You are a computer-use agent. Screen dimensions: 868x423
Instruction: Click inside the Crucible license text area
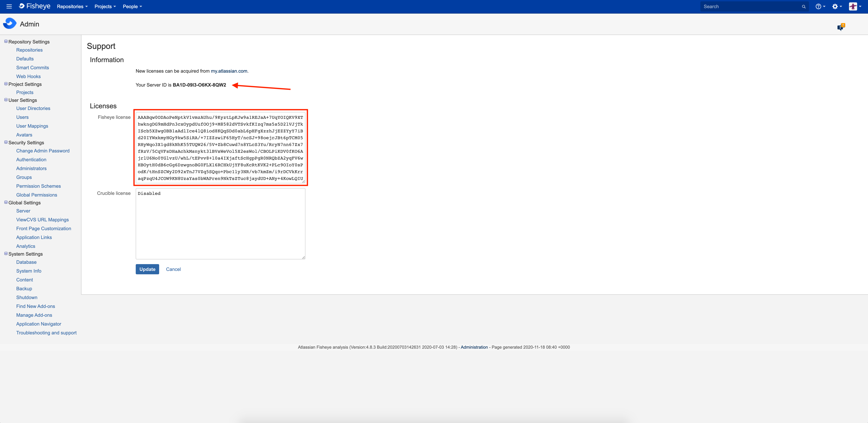(x=220, y=224)
